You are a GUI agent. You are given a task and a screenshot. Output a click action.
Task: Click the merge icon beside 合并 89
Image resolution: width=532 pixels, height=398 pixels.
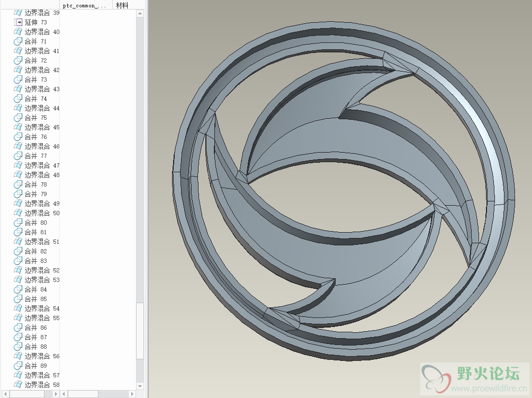point(18,366)
